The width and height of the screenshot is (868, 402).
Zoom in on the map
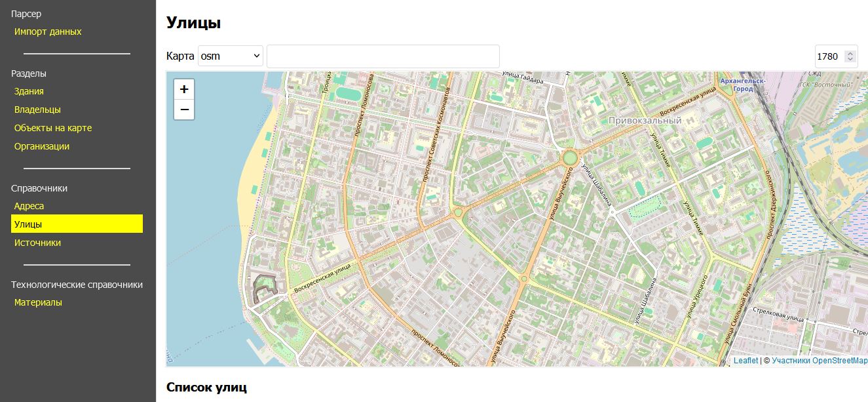[184, 89]
